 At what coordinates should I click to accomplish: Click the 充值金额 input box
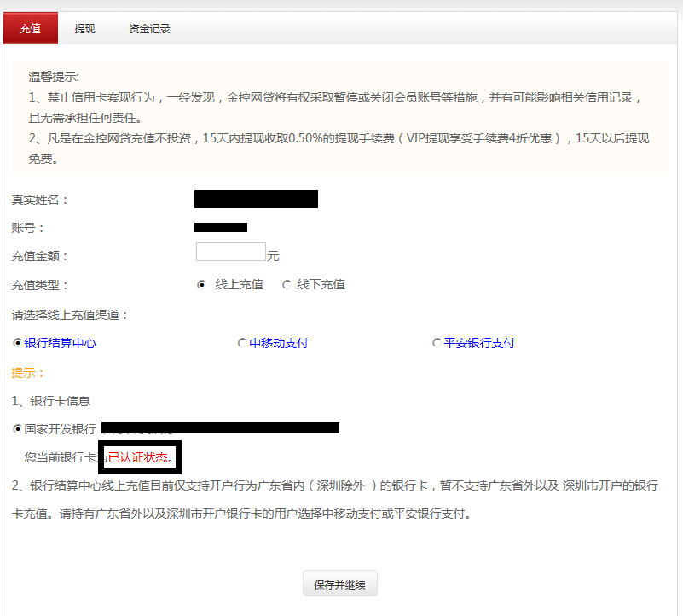click(x=230, y=252)
